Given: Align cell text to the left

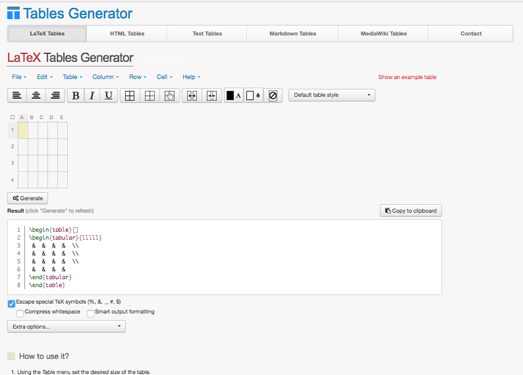Looking at the screenshot, I should [x=17, y=96].
